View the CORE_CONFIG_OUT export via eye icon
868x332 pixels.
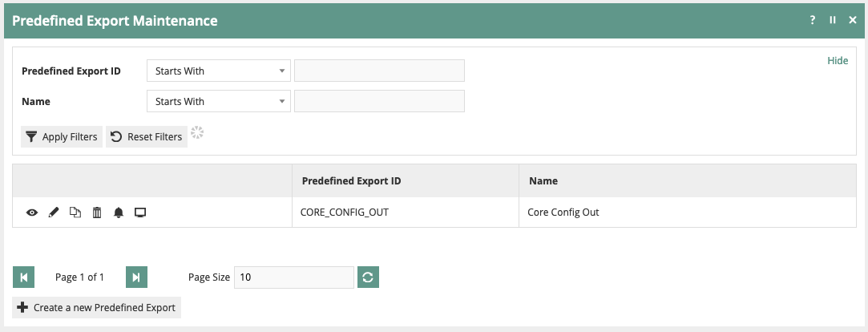click(x=32, y=213)
